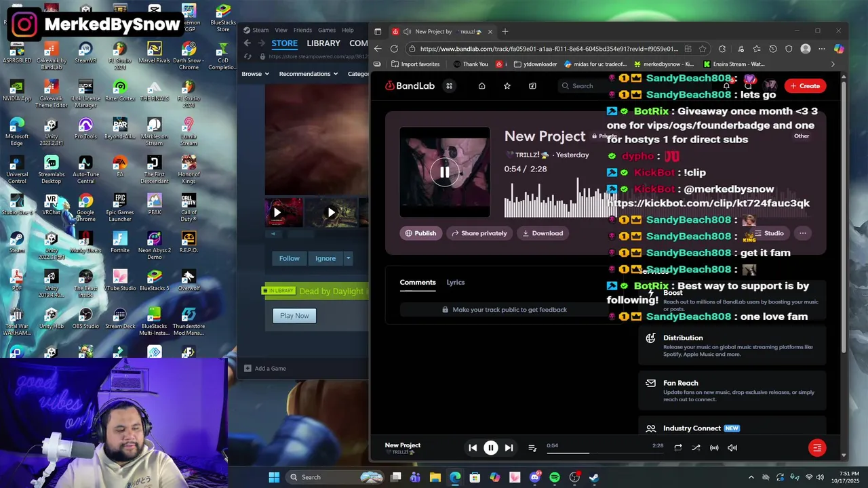The height and width of the screenshot is (488, 868).
Task: Click the BandLab search field
Action: coord(583,86)
